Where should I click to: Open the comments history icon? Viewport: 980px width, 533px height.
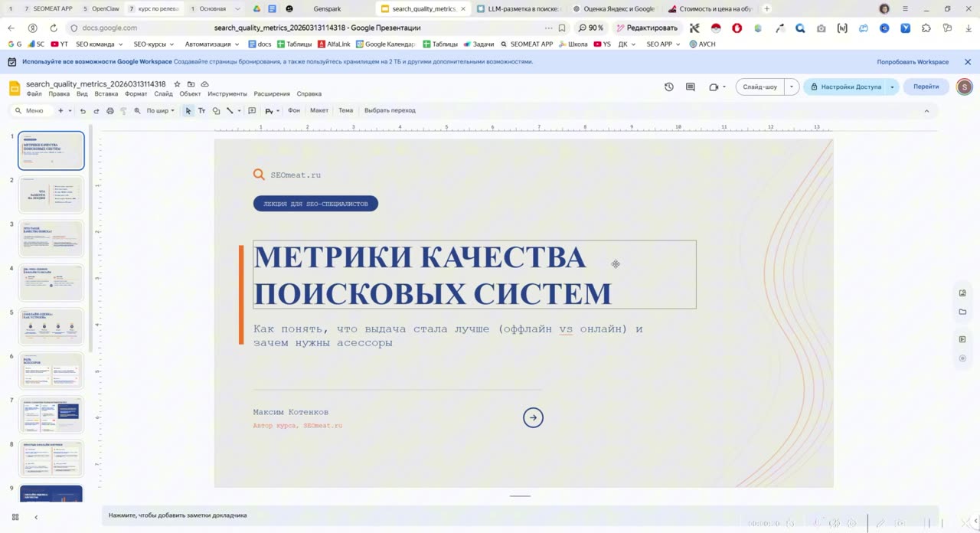[691, 87]
